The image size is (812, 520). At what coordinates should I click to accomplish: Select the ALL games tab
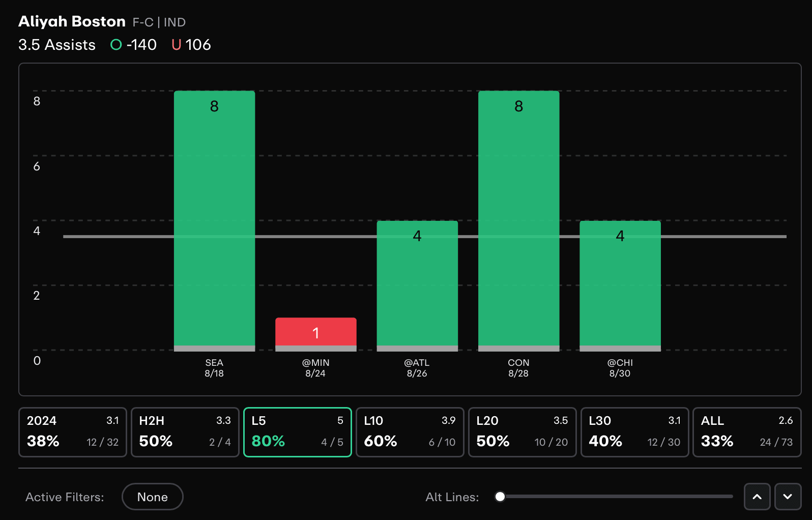[x=747, y=432]
